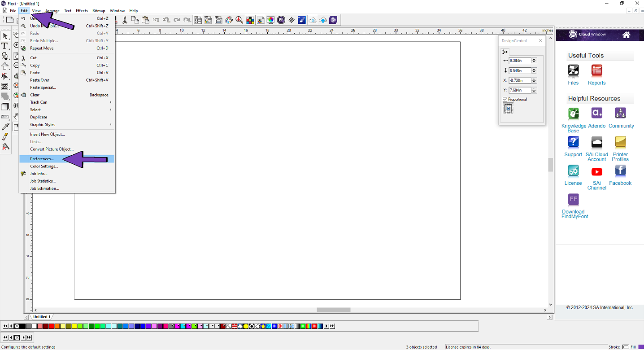The width and height of the screenshot is (644, 350).
Task: Select the arrow Select tool in left toolbox
Action: click(5, 36)
